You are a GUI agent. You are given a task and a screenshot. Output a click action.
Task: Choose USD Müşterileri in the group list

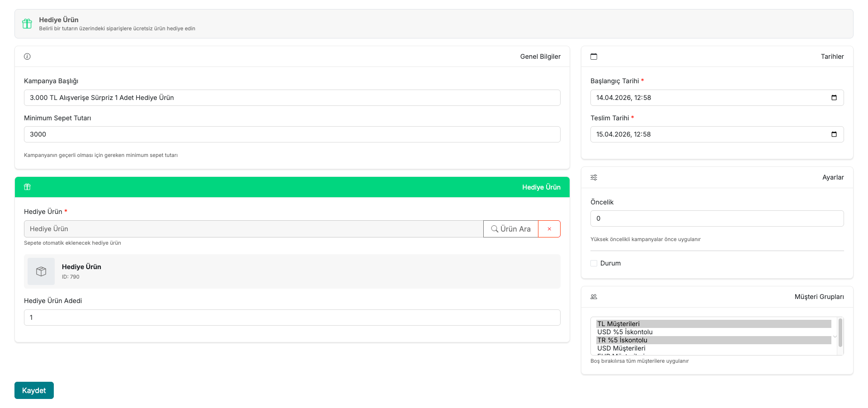coord(713,348)
